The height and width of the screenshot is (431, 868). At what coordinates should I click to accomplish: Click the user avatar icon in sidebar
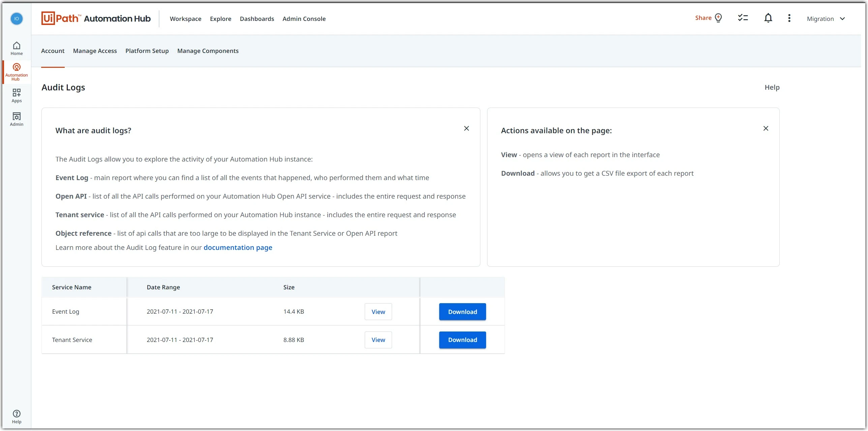[x=17, y=19]
